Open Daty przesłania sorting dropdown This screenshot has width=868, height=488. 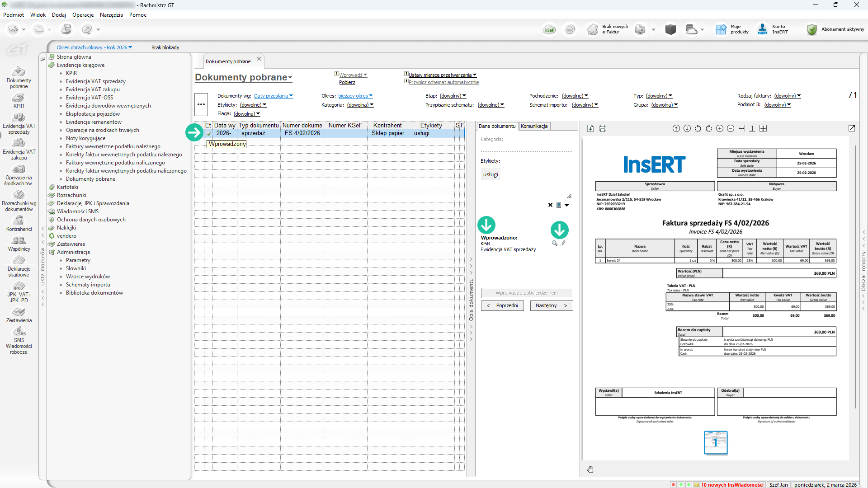pos(273,96)
